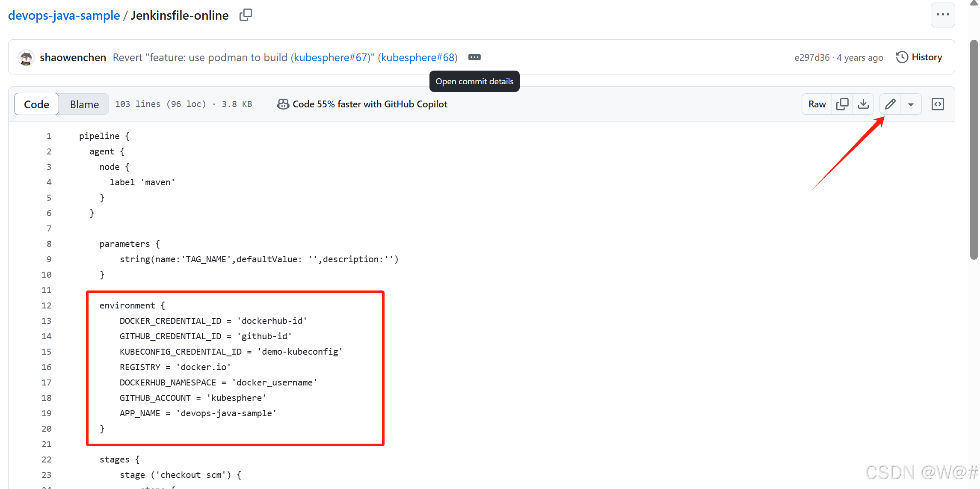
Task: Click stage ('checkout scm') line
Action: click(x=181, y=475)
